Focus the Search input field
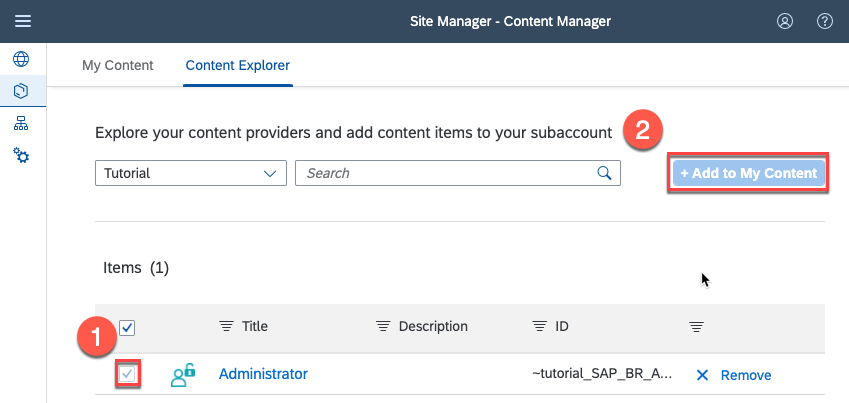849x403 pixels. (458, 173)
